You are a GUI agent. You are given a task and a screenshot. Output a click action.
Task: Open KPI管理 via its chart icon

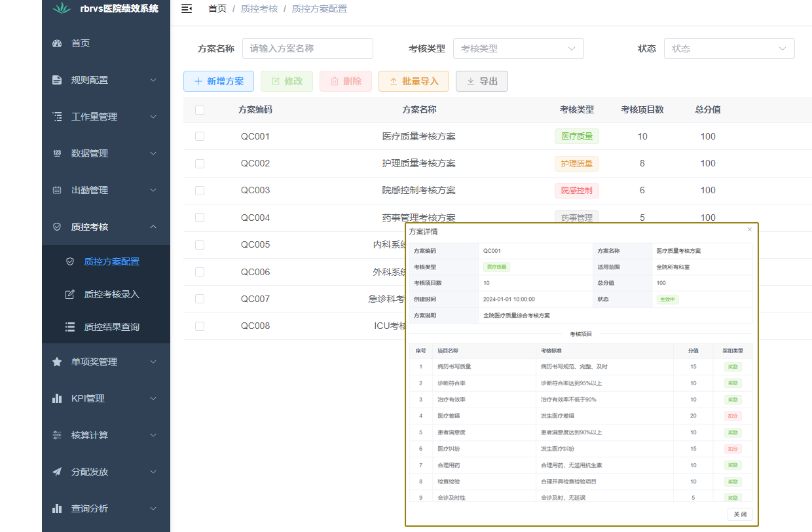click(56, 398)
